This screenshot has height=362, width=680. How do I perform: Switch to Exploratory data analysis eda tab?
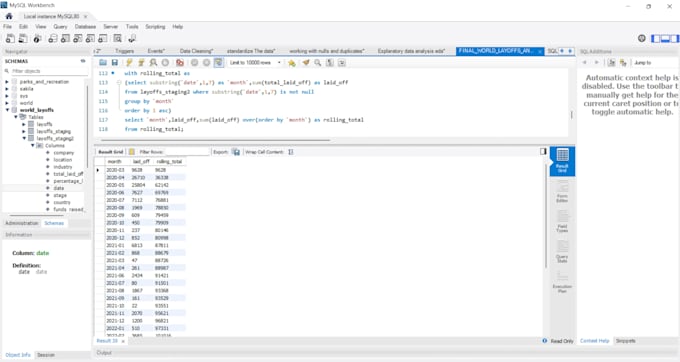coord(411,51)
